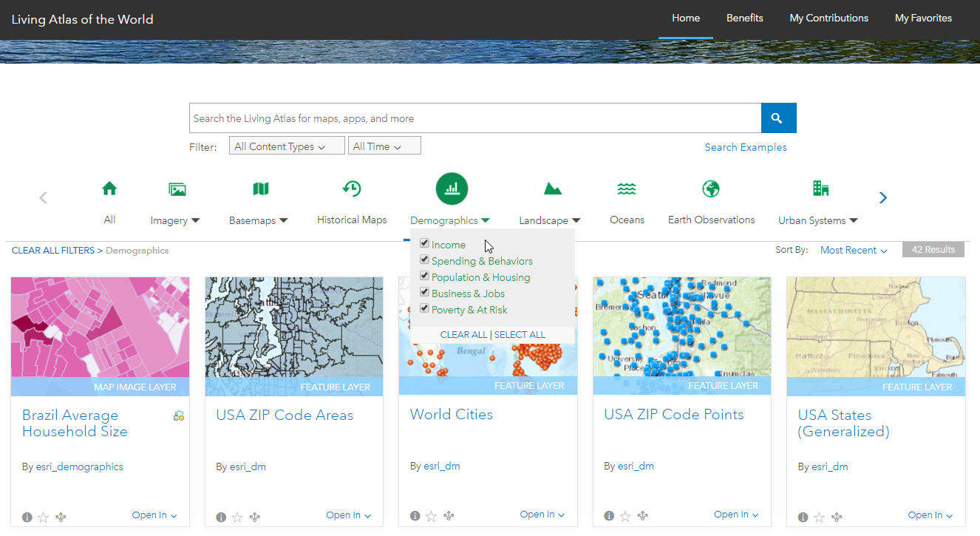
Task: Uncheck the Spending & Behaviors checkbox
Action: (x=424, y=259)
